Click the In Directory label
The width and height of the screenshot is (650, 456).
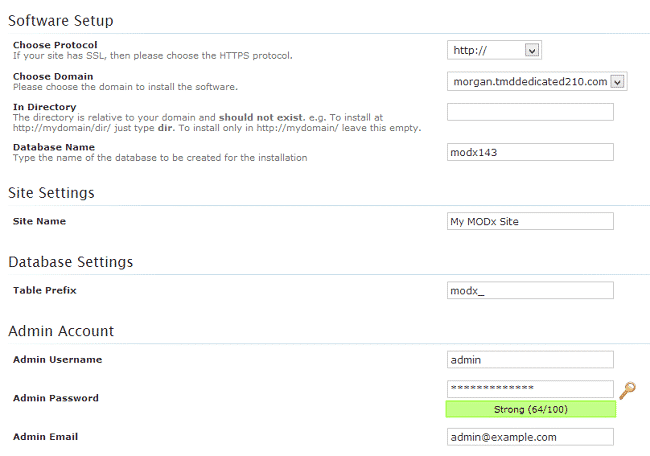[44, 107]
